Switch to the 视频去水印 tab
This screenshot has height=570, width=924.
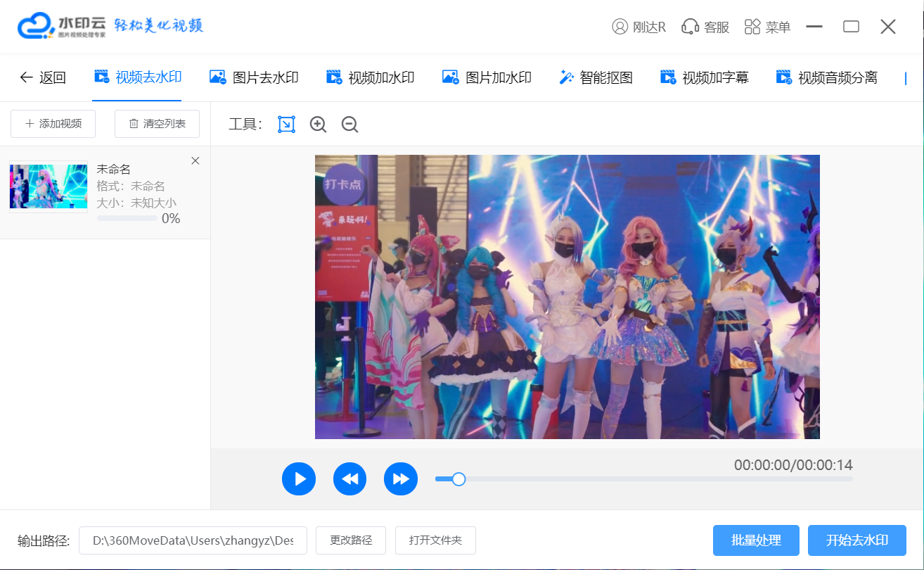138,77
